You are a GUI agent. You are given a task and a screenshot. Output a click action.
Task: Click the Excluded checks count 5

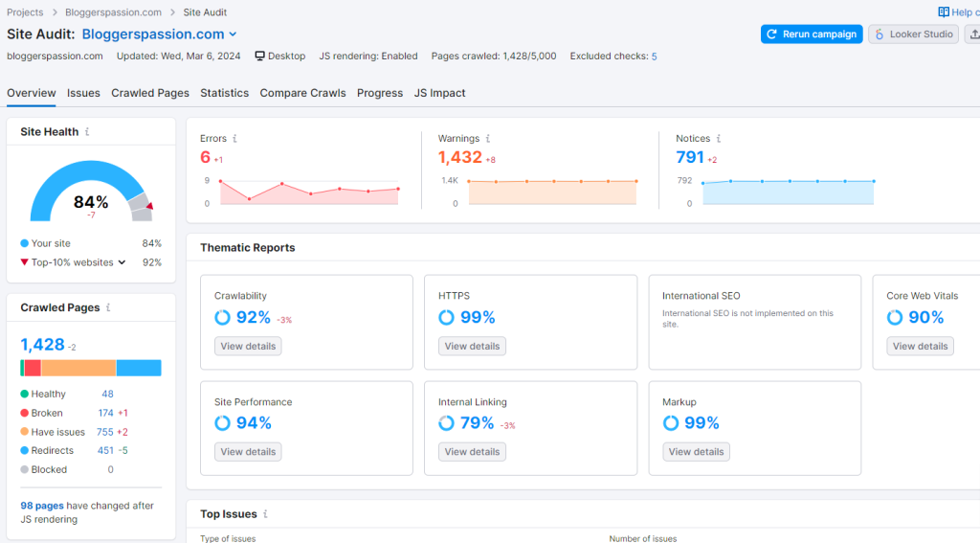tap(654, 57)
